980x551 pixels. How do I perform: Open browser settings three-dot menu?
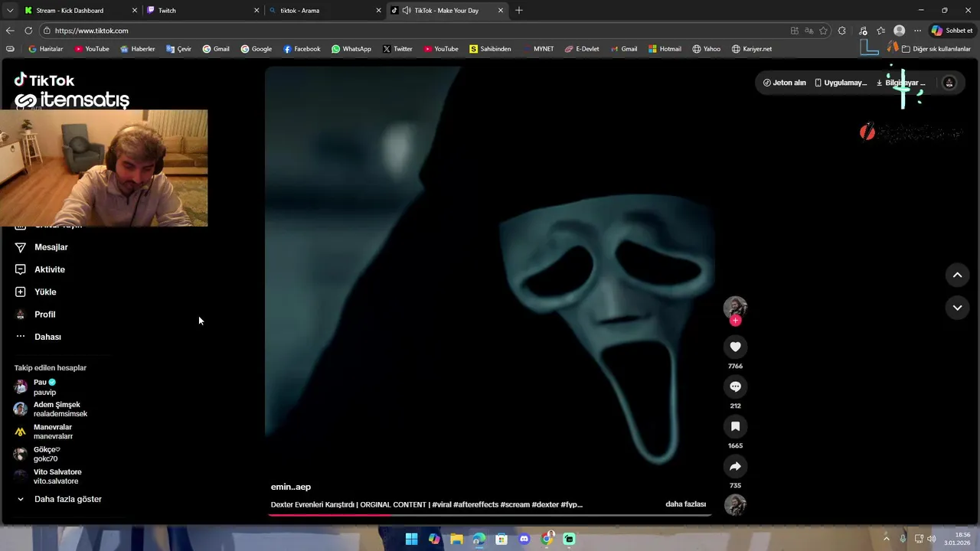click(918, 31)
